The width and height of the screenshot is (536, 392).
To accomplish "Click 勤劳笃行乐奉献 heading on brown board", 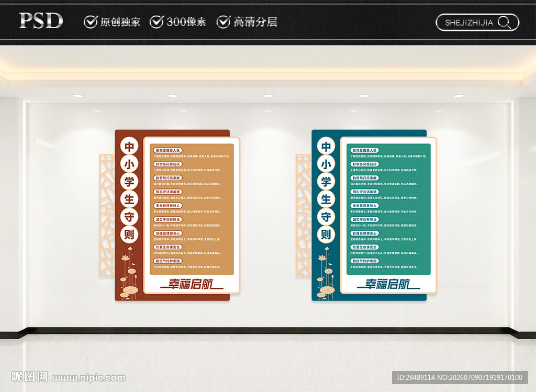I will pyautogui.click(x=167, y=178).
